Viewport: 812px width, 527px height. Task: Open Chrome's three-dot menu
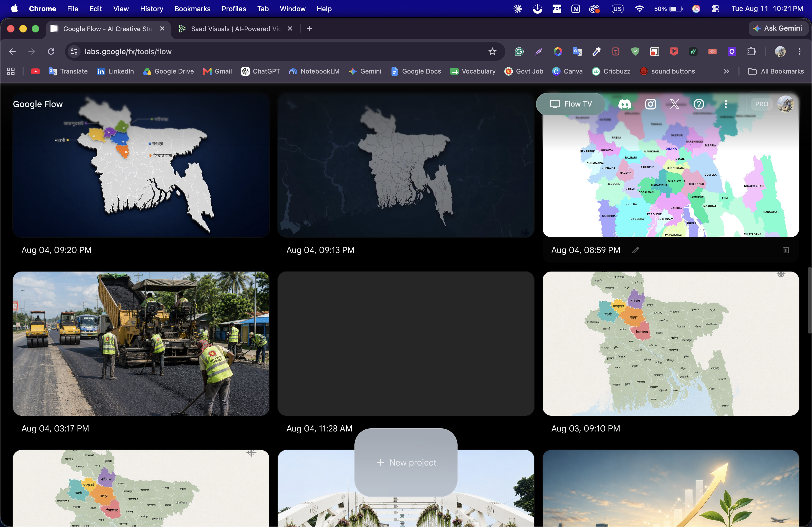click(x=799, y=52)
